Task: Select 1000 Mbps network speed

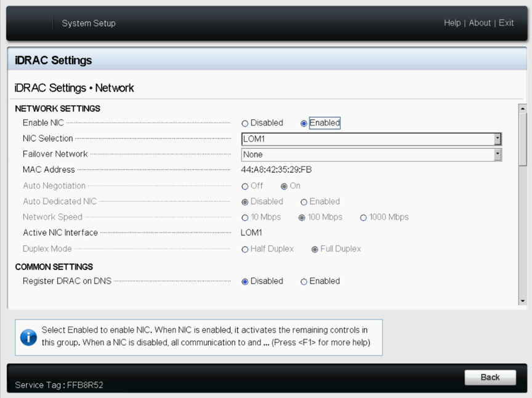Action: pos(363,218)
